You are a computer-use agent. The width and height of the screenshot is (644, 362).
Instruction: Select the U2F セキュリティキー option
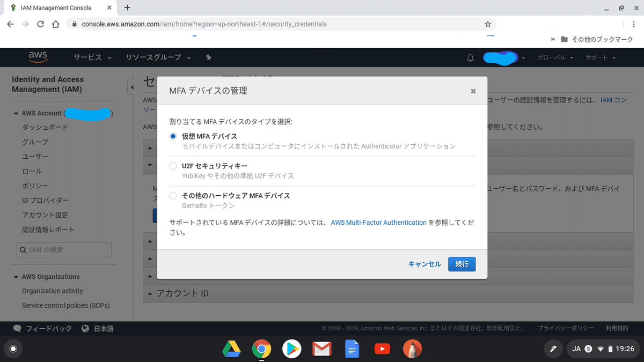pos(173,166)
